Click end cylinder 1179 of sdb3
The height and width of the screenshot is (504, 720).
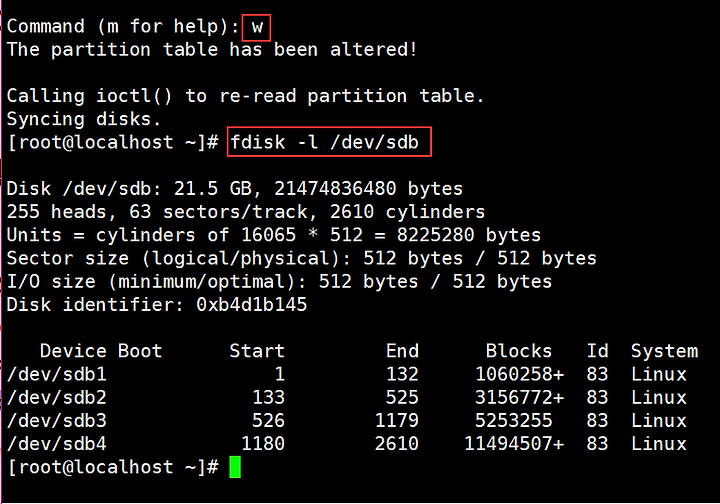(397, 420)
